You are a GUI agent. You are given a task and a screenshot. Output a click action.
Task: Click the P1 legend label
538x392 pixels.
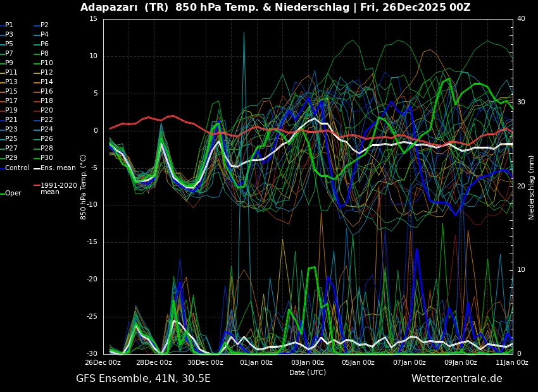pyautogui.click(x=9, y=25)
